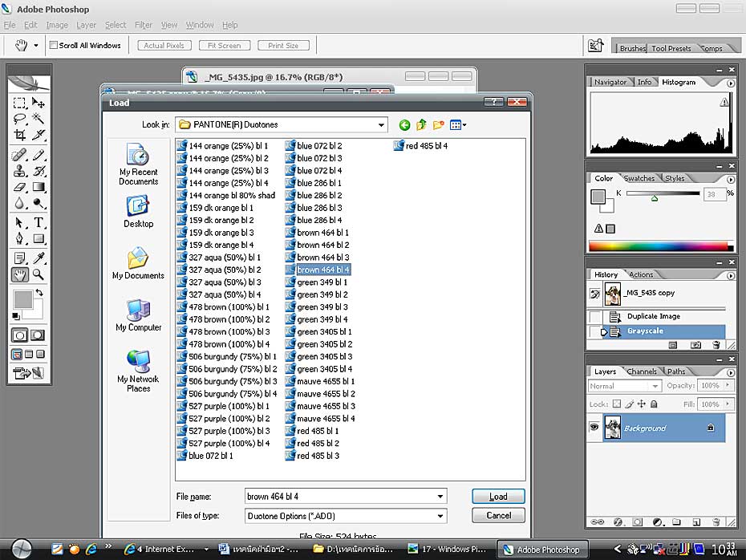Adjust the K grayscale slider
Screen dimensions: 746x560
tap(655, 198)
